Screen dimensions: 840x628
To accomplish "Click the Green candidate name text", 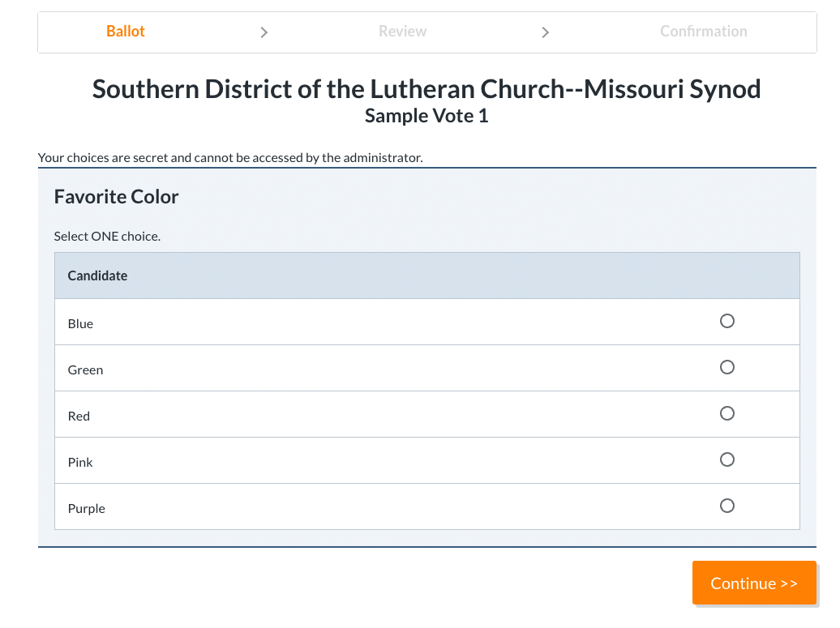I will pyautogui.click(x=86, y=370).
